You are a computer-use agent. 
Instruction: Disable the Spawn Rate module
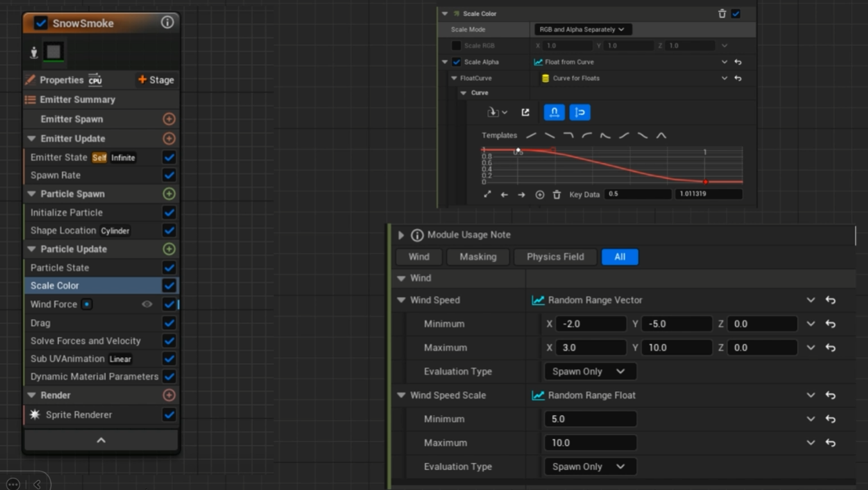click(169, 175)
